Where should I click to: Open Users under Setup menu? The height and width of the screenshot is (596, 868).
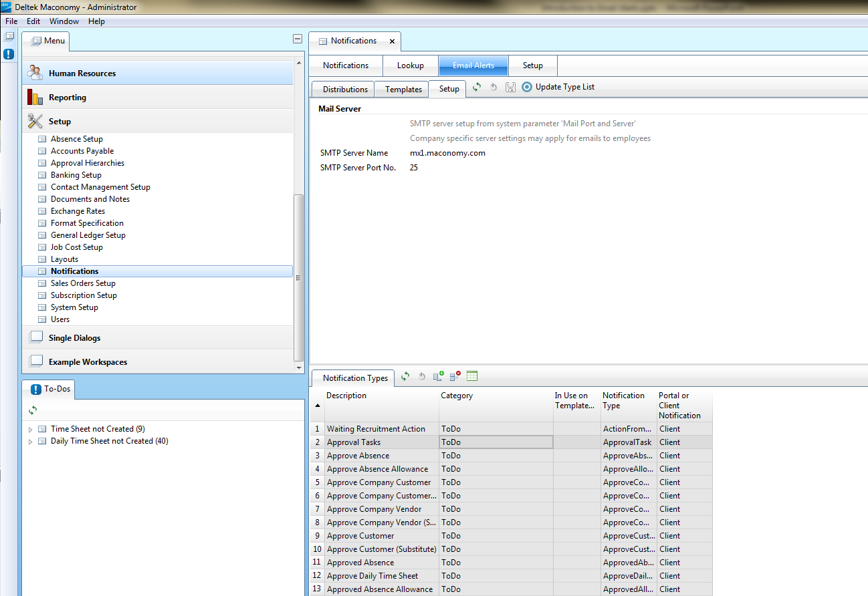pos(60,319)
